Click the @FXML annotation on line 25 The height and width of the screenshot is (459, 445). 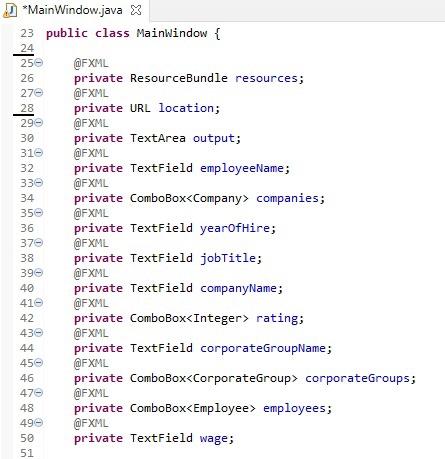coord(91,63)
